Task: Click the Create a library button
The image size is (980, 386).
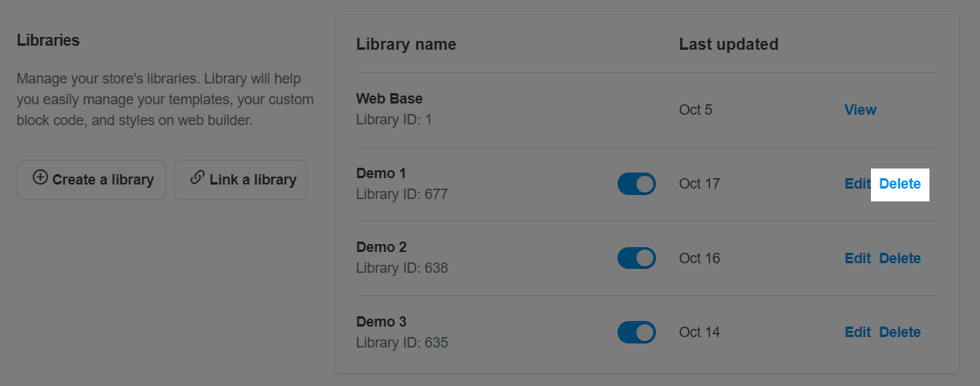Action: 91,180
